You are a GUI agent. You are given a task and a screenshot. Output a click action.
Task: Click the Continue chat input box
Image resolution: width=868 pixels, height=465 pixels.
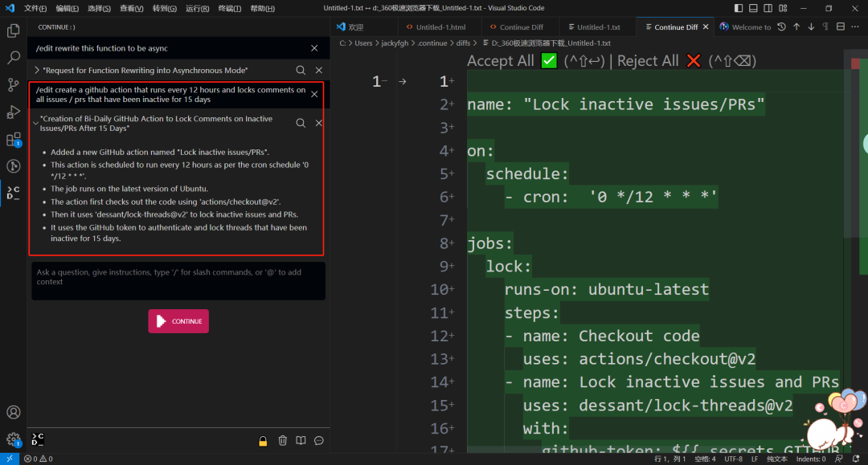tap(178, 280)
